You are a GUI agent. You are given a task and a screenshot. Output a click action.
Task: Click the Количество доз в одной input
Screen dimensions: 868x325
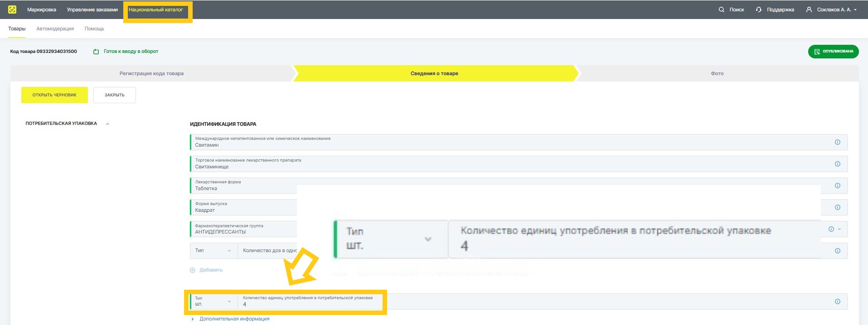267,251
